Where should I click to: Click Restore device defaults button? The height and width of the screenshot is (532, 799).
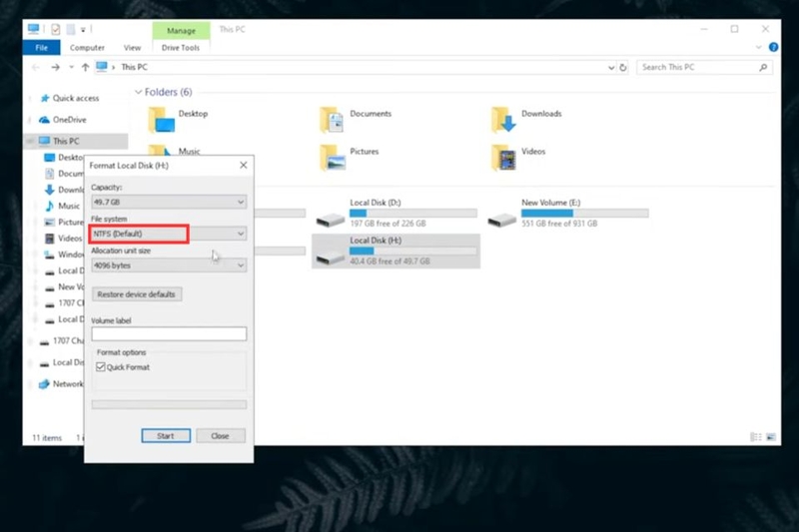pos(137,294)
